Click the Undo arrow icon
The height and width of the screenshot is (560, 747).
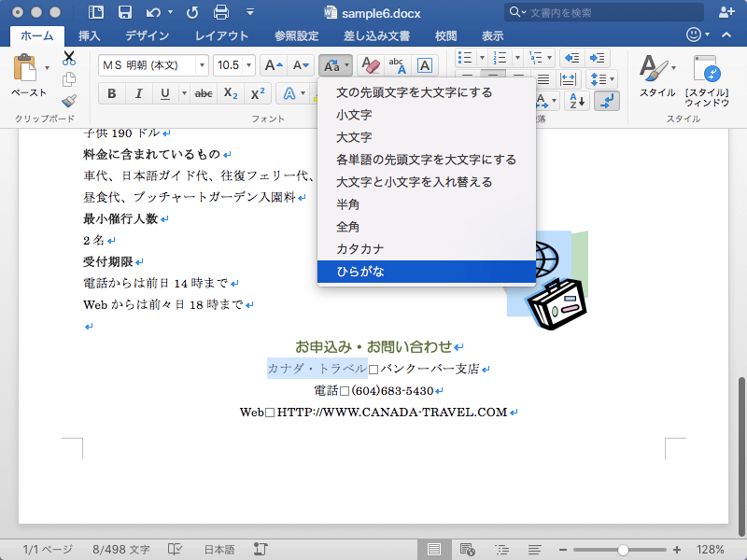tap(153, 12)
